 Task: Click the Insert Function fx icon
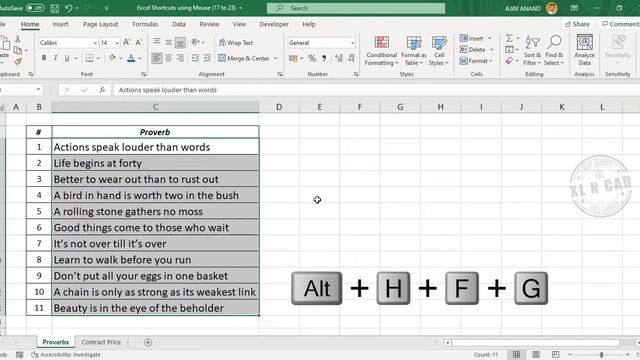(102, 90)
